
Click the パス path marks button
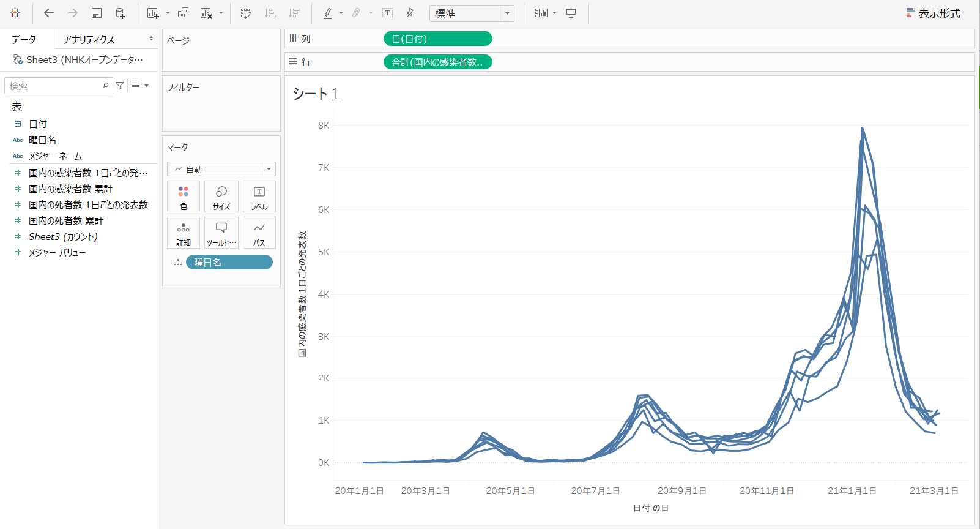[x=259, y=233]
